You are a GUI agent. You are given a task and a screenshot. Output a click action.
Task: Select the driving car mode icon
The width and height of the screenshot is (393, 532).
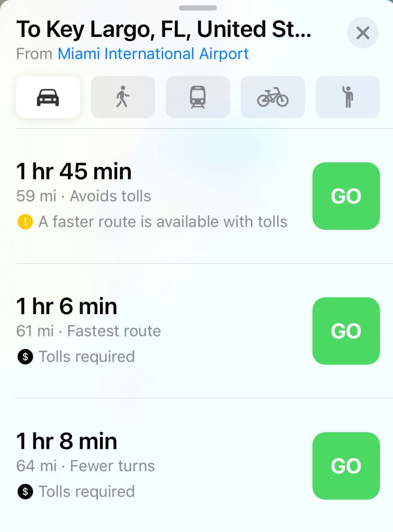click(x=48, y=97)
